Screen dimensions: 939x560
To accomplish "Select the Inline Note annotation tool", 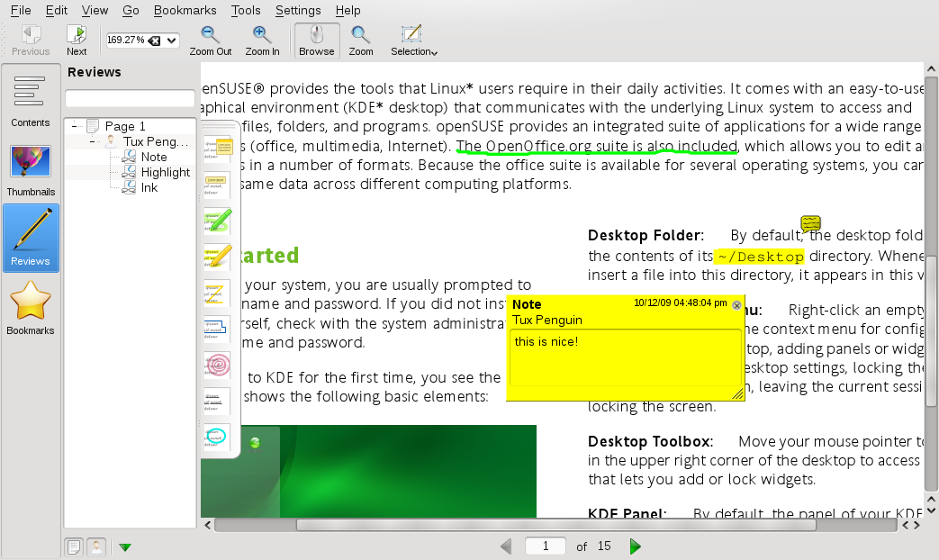I will click(x=217, y=185).
